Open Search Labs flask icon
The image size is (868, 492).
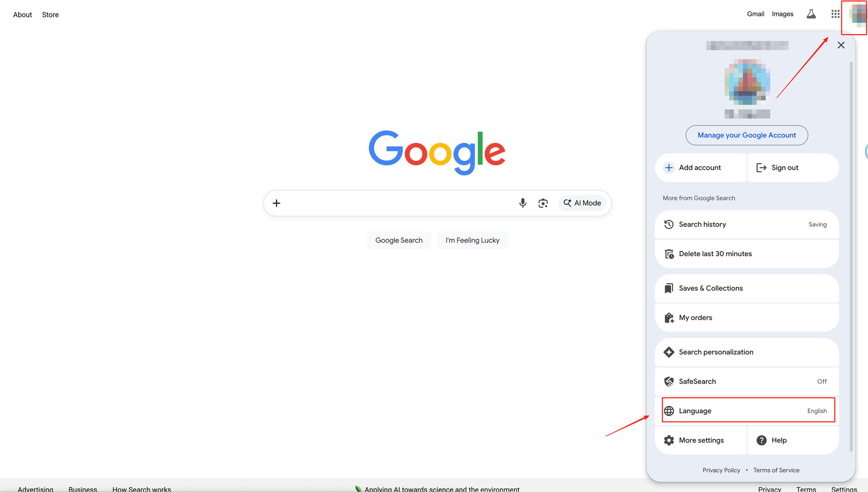tap(811, 14)
